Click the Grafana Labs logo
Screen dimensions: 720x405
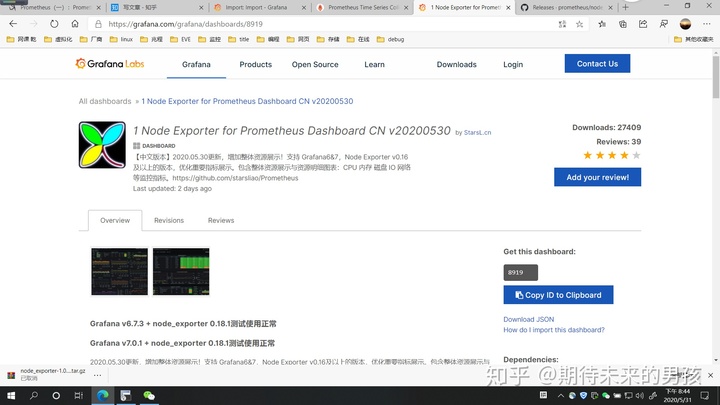(x=110, y=64)
